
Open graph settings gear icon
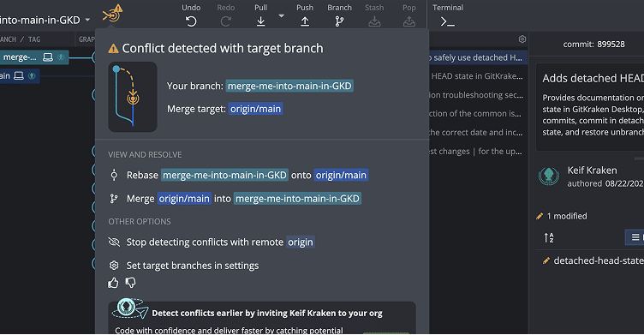pyautogui.click(x=522, y=39)
